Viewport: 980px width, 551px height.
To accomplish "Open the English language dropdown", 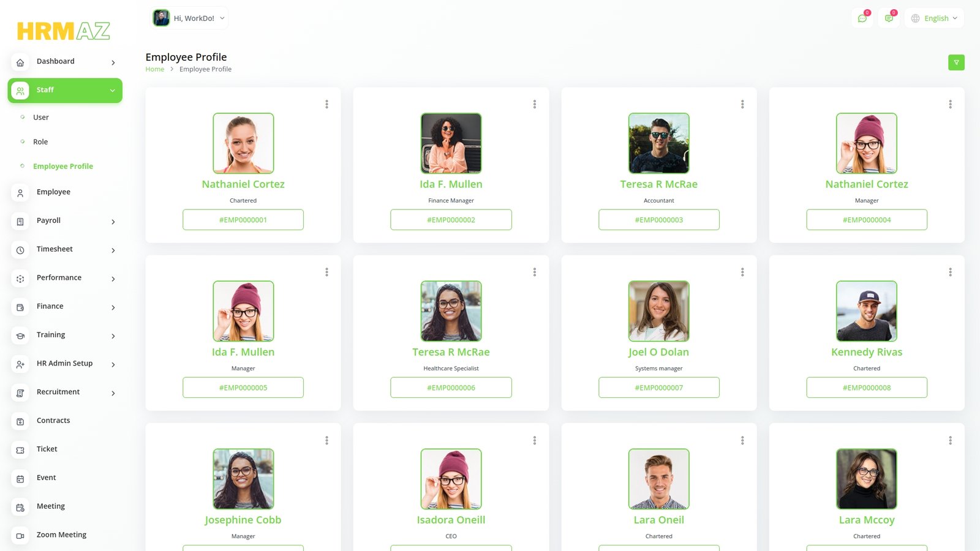I will [x=934, y=18].
